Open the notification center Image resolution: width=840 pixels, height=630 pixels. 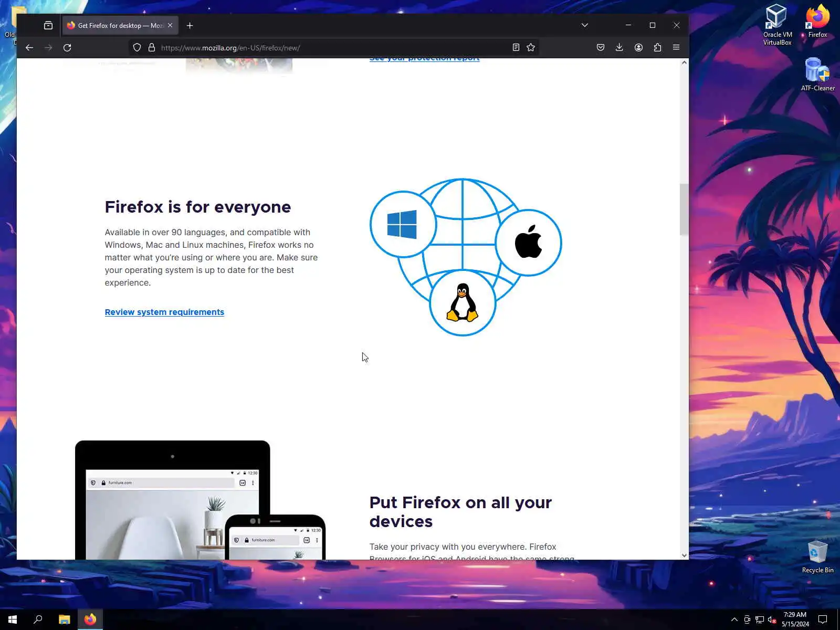823,619
